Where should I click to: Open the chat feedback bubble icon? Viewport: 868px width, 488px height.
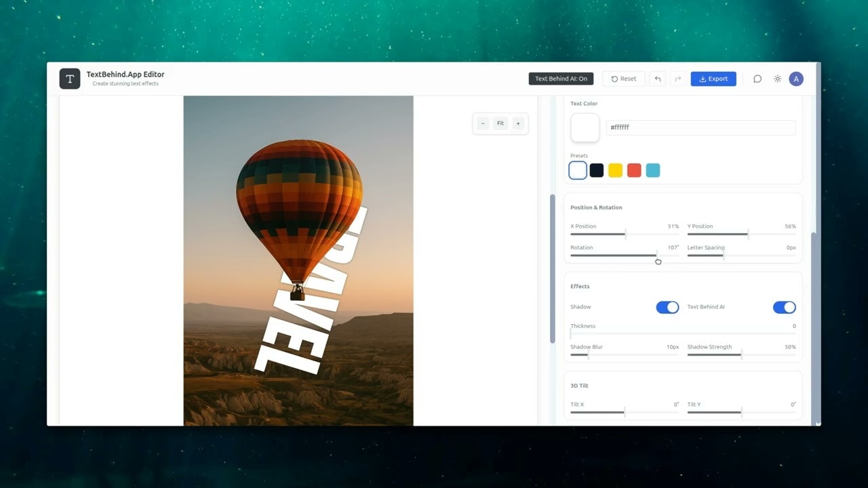(x=757, y=79)
